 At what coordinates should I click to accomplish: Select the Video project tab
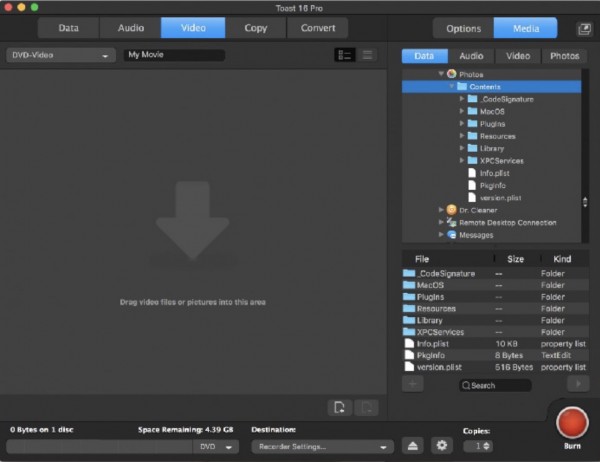click(x=193, y=28)
